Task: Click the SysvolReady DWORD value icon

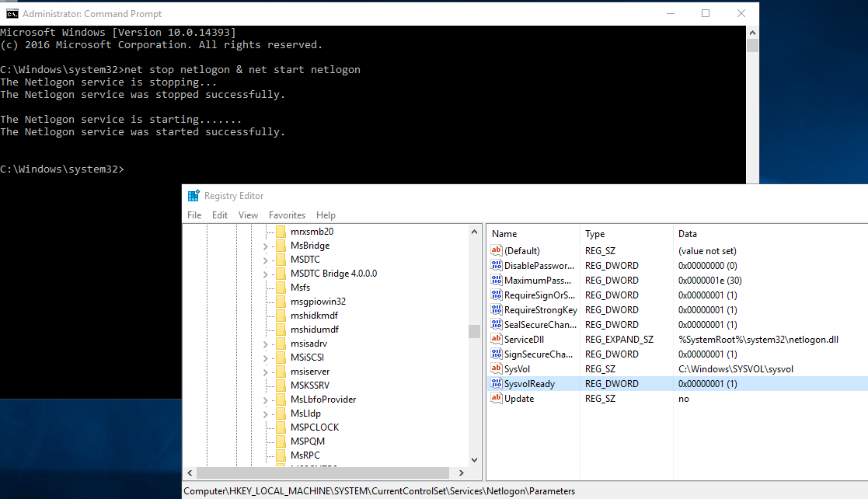Action: [x=497, y=384]
